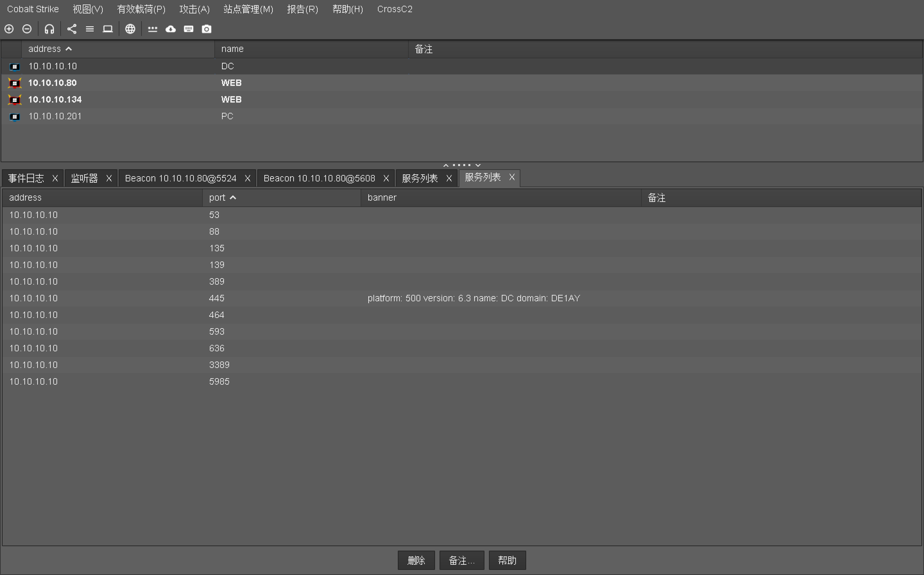Close the 监听器 tab
Viewport: 924px width, 575px height.
(x=109, y=178)
